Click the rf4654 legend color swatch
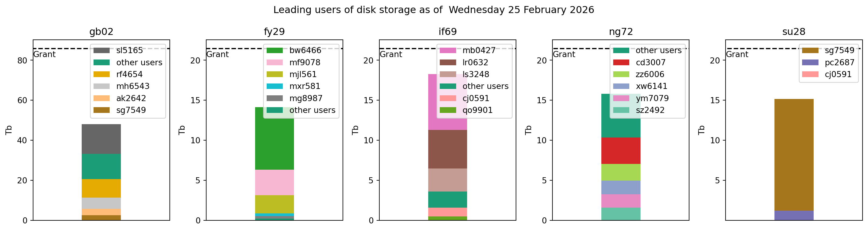The height and width of the screenshot is (231, 868). point(101,74)
